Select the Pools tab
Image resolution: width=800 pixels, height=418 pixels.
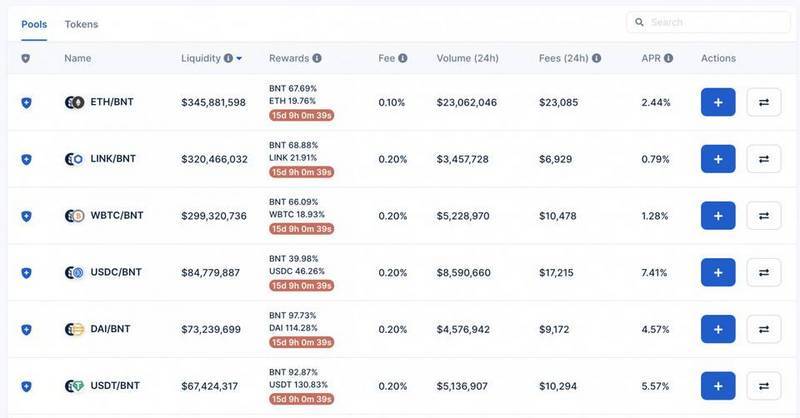pos(35,24)
